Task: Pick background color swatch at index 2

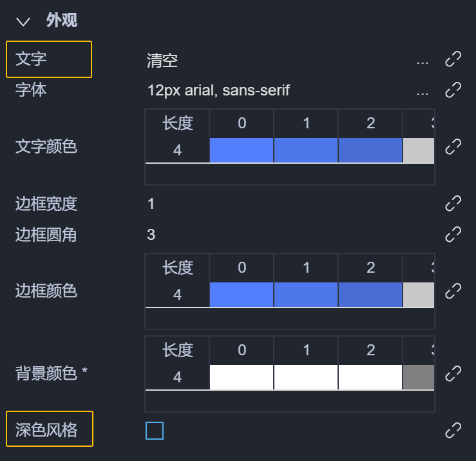Action: 370,377
